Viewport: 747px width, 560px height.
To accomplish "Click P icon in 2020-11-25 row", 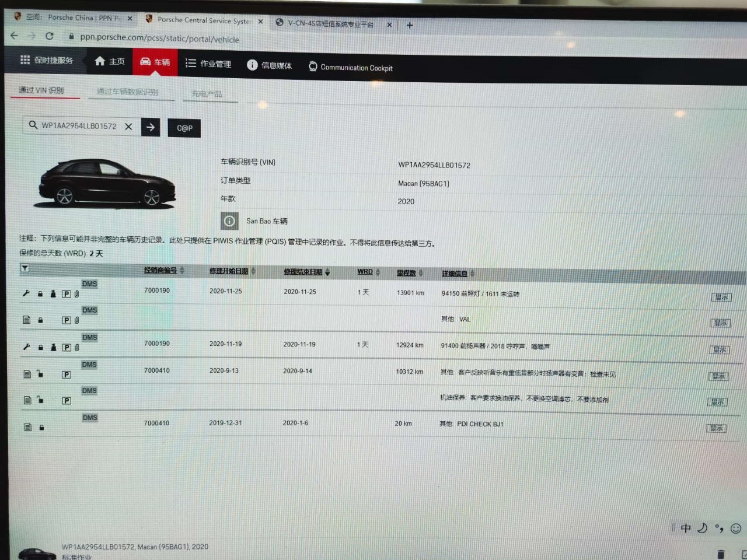I will [67, 294].
